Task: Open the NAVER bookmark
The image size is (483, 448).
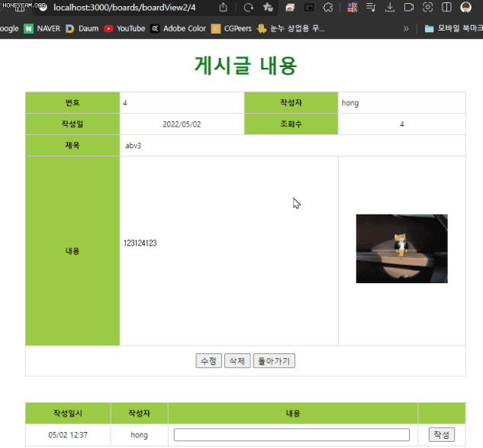Action: [42, 29]
